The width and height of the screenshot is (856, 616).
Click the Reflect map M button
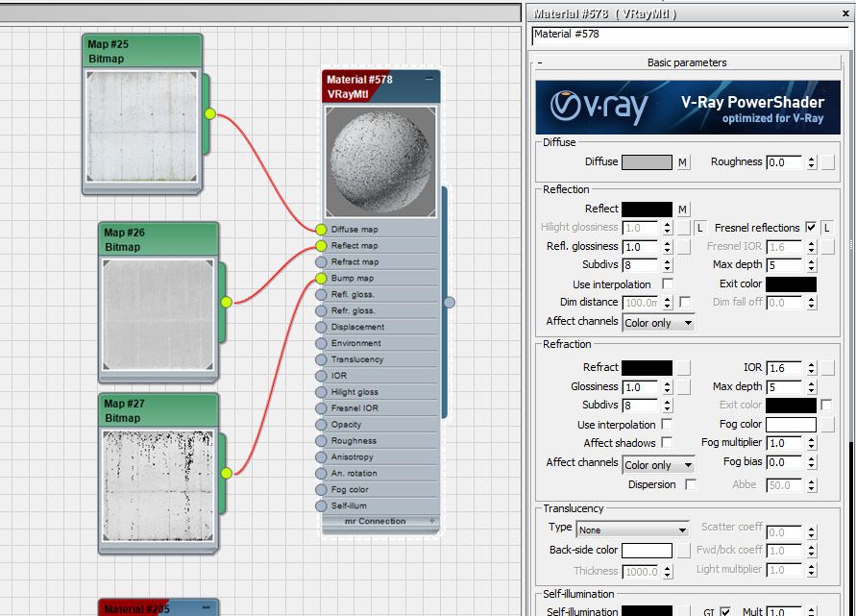tap(682, 209)
